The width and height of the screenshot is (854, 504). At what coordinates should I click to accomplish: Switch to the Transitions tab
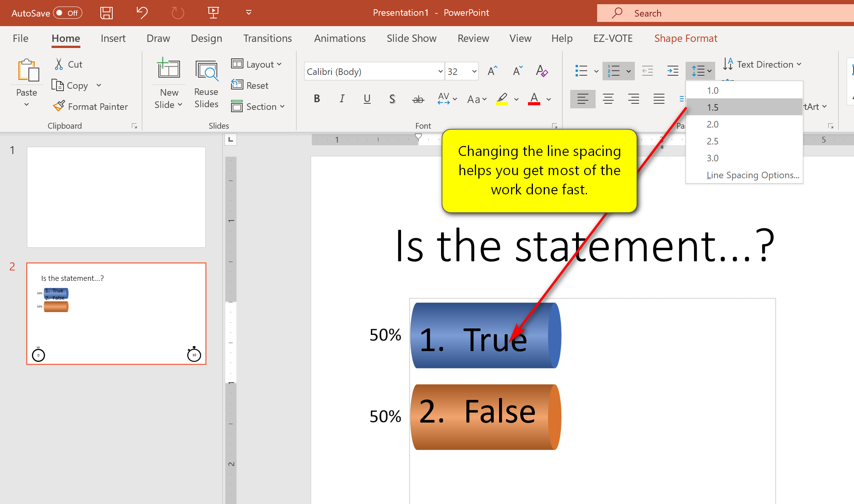[x=267, y=38]
